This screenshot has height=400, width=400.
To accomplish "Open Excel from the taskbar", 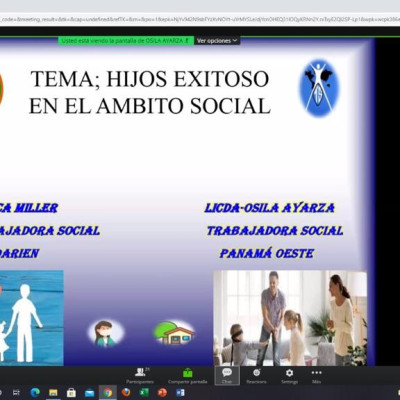I will coord(144,393).
